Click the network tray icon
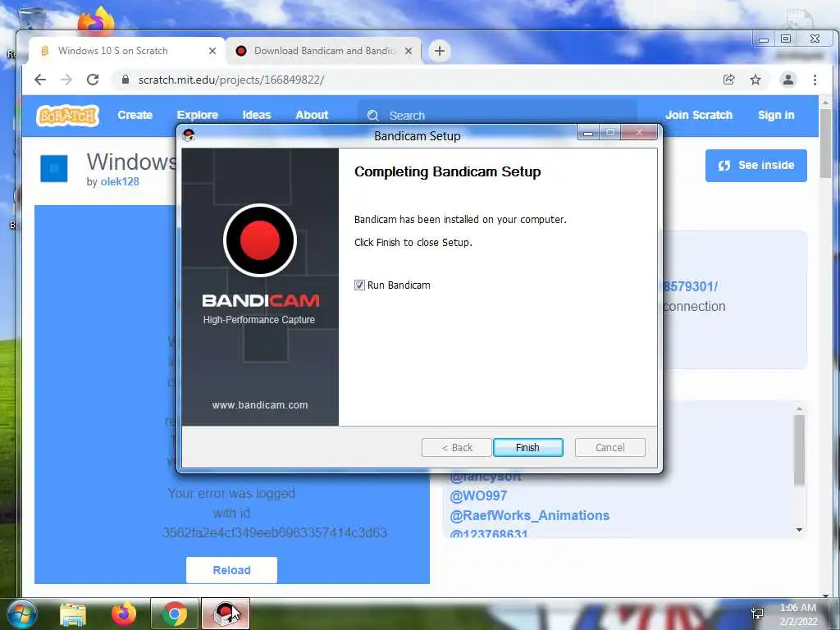Viewport: 840px width, 630px height. pyautogui.click(x=757, y=613)
